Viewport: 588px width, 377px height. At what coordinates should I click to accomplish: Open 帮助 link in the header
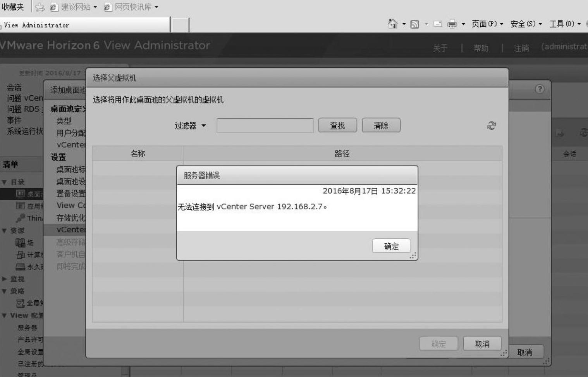(481, 48)
